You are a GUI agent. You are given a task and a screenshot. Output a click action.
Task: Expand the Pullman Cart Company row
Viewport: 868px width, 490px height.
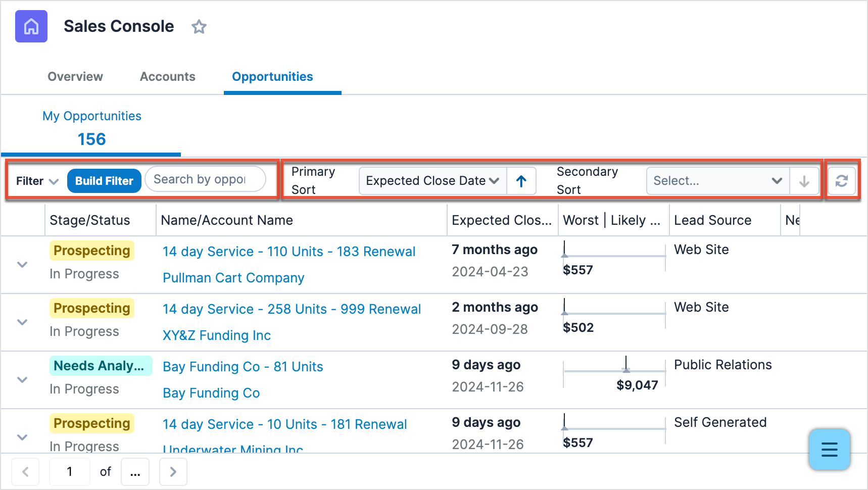tap(22, 265)
